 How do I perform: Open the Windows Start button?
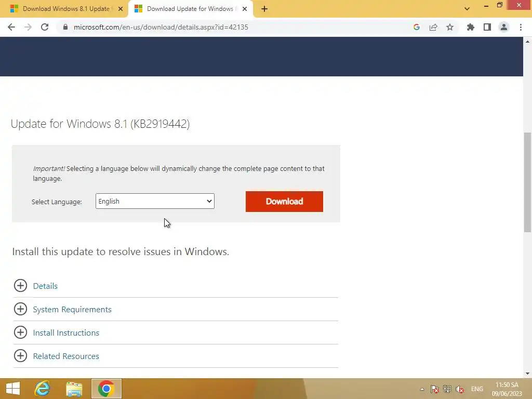point(13,389)
